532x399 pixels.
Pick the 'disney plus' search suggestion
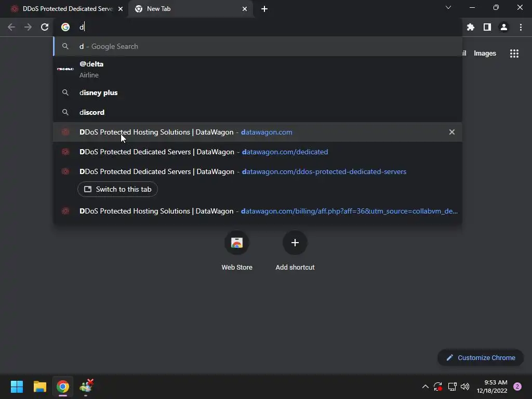258,92
